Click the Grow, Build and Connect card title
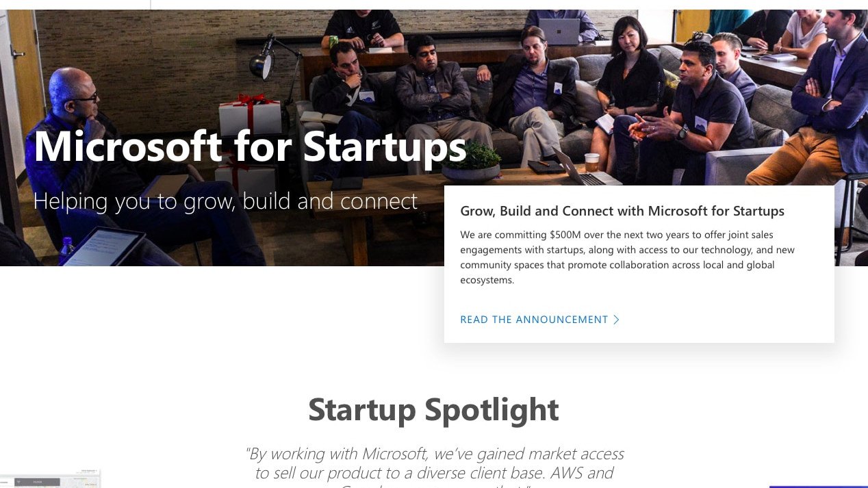This screenshot has height=488, width=868. [x=622, y=211]
